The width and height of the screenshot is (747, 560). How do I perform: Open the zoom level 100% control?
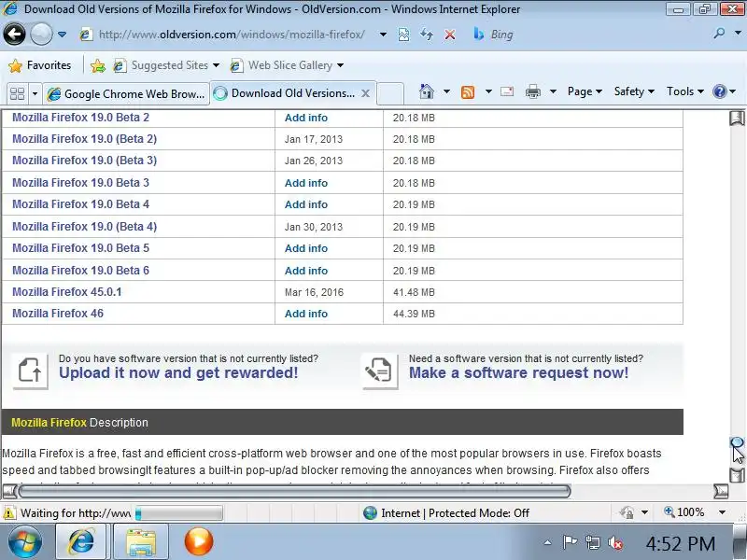pos(684,512)
